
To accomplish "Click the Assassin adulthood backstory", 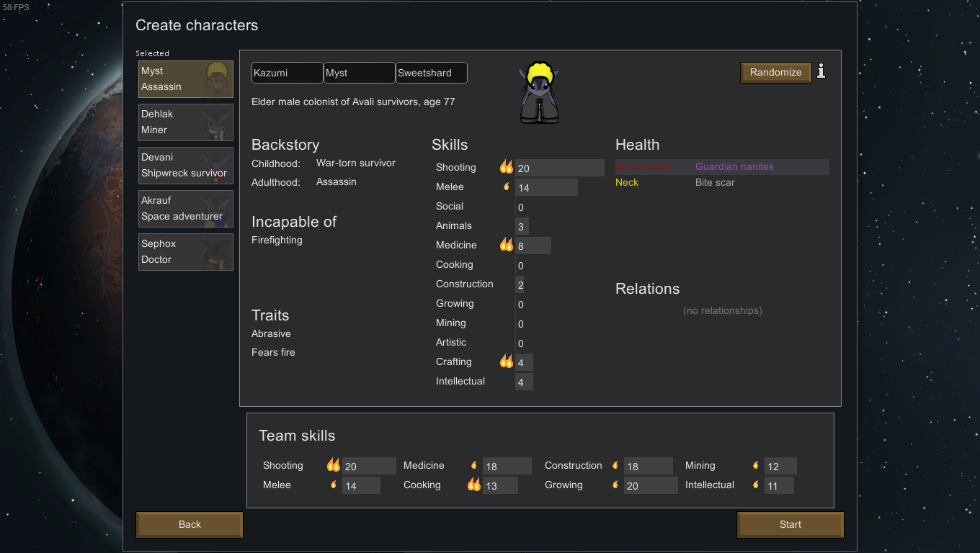I will tap(337, 181).
